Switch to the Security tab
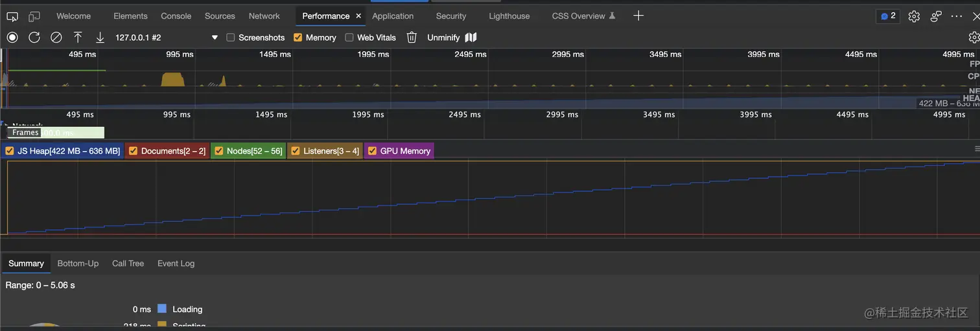Image resolution: width=980 pixels, height=331 pixels. tap(451, 16)
